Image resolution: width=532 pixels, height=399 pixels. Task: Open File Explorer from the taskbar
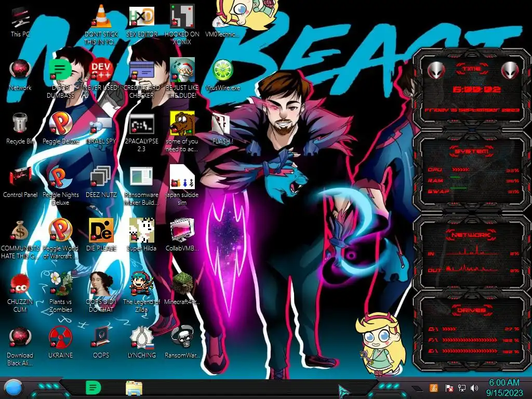pyautogui.click(x=134, y=389)
